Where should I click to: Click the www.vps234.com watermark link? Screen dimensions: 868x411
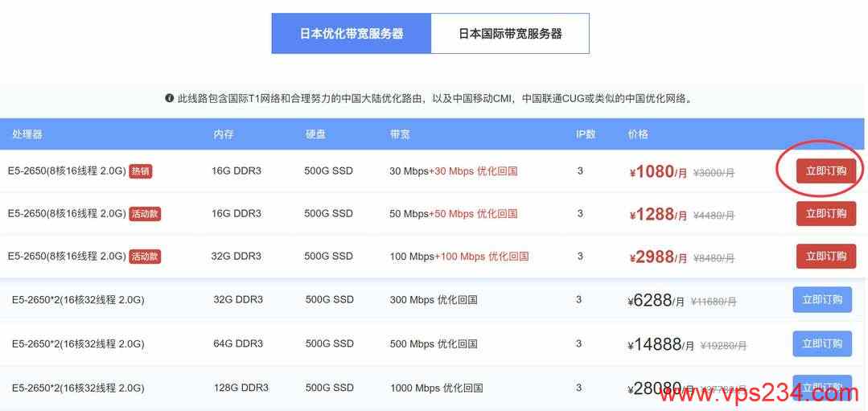[x=758, y=393]
